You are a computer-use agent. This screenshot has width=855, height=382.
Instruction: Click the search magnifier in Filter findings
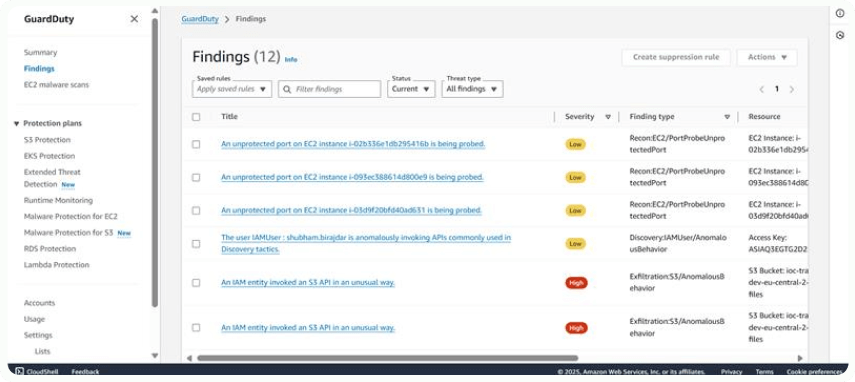287,89
